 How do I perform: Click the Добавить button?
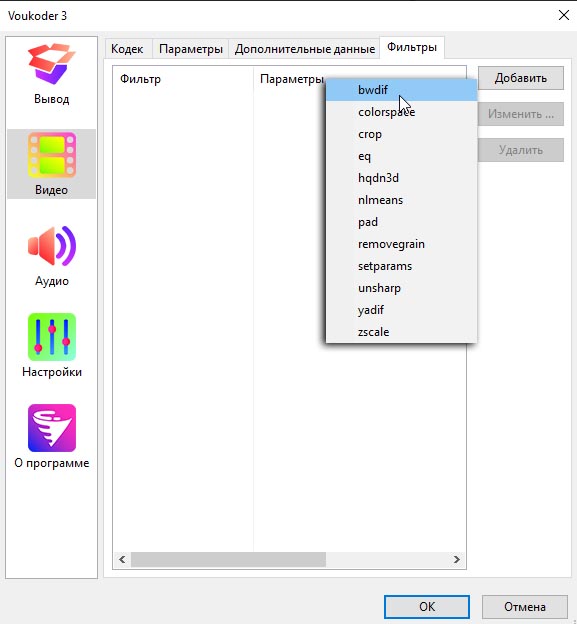(x=520, y=78)
